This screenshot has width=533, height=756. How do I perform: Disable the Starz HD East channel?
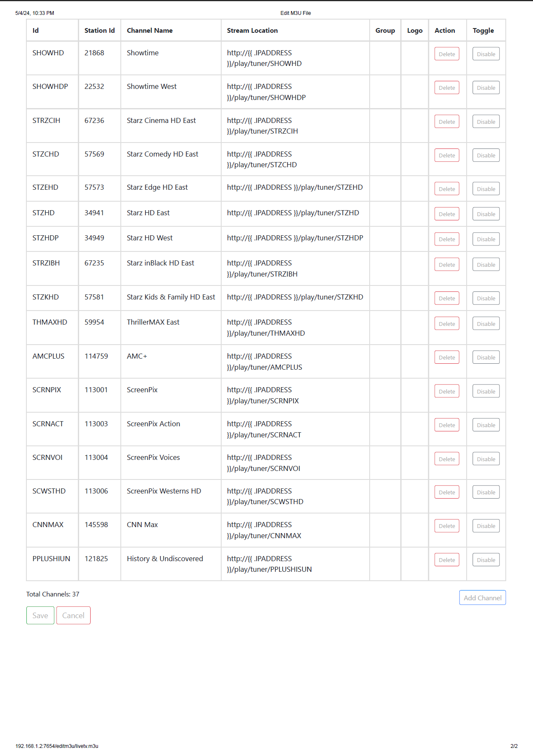(486, 214)
